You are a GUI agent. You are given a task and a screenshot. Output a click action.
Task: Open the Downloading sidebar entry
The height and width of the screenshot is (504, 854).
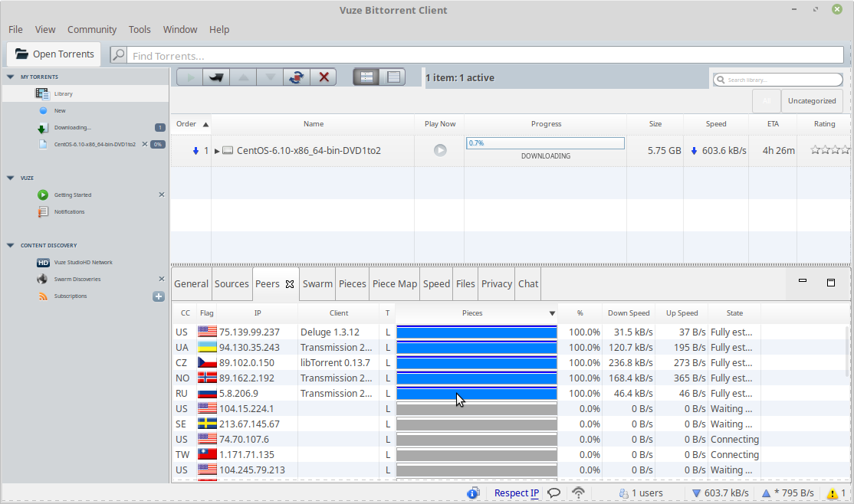[86, 127]
